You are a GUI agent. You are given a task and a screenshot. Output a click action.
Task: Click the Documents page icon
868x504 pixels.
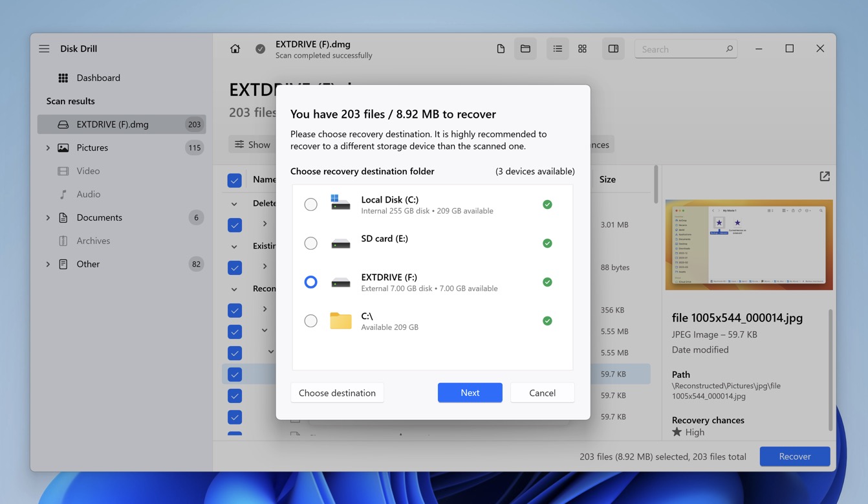63,217
